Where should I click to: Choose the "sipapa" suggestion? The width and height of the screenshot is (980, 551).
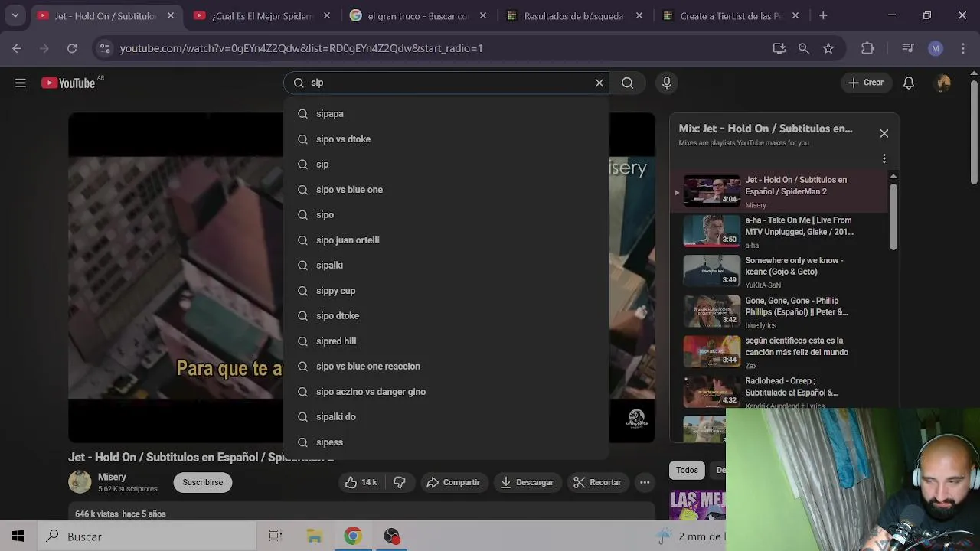click(x=446, y=113)
